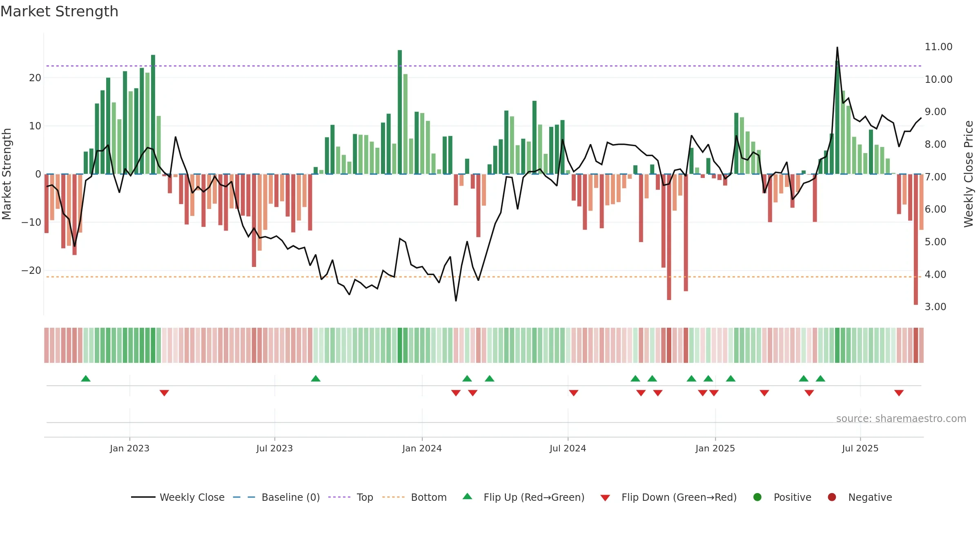Click the red Flip Down legend triangle

pyautogui.click(x=605, y=498)
